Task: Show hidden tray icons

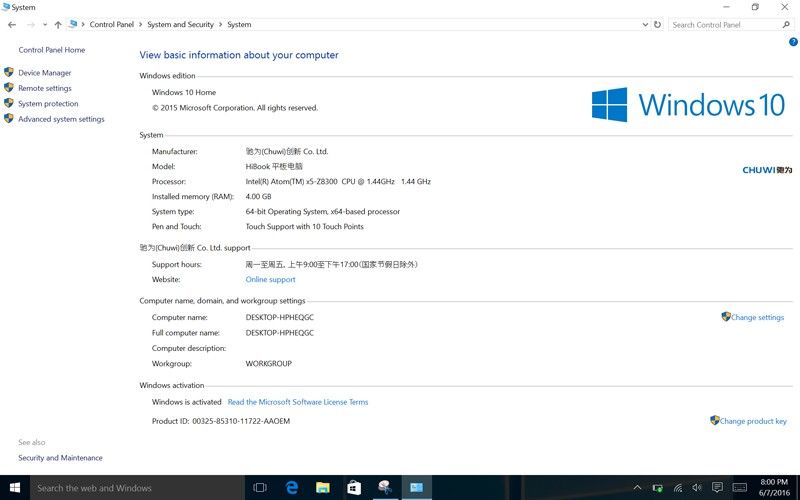Action: tap(637, 488)
